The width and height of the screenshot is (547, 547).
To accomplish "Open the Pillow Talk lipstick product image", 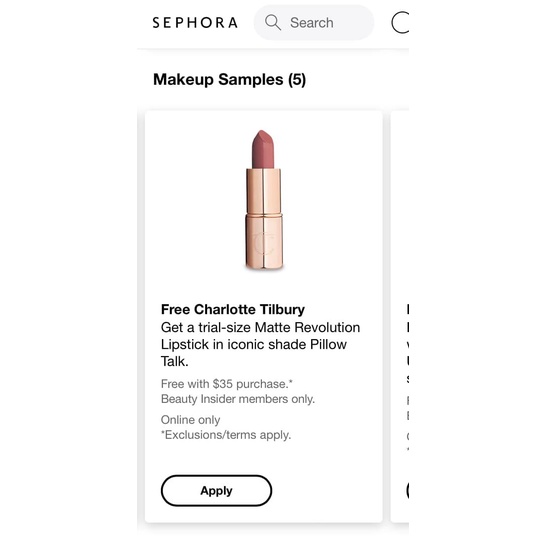I will click(264, 200).
